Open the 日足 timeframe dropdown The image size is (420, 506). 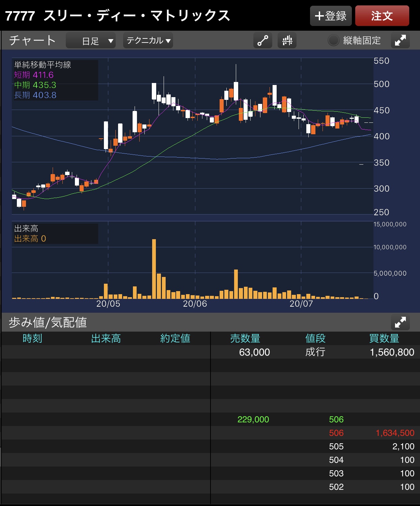pyautogui.click(x=91, y=41)
